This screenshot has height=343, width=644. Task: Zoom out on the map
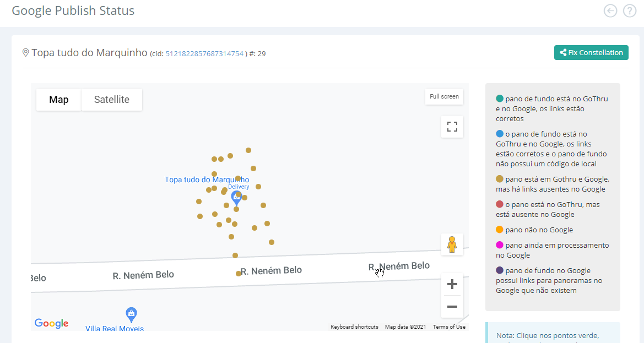452,306
